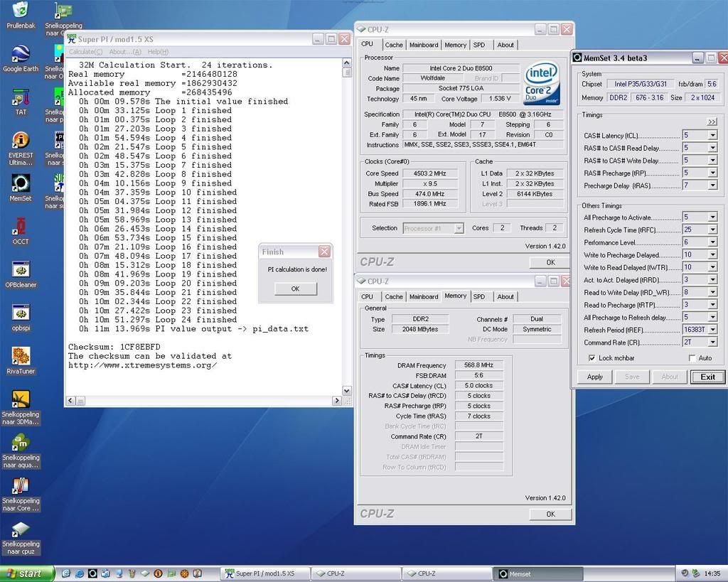728x582 pixels.
Task: Open the Processor #1 selection dropdown
Action: point(459,228)
